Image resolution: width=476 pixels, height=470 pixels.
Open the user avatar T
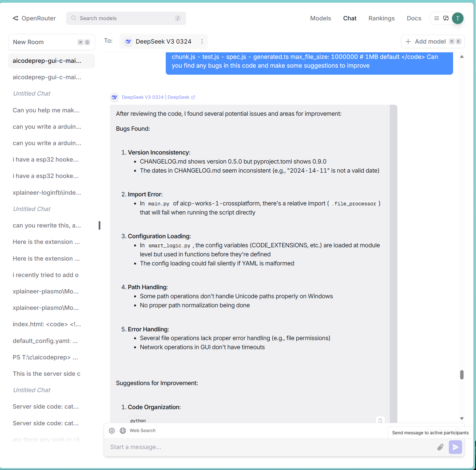[x=458, y=18]
